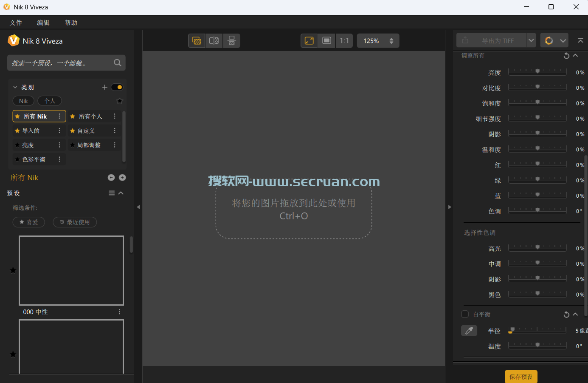Reset the 调整所有 section
The image size is (588, 383).
[x=566, y=56]
